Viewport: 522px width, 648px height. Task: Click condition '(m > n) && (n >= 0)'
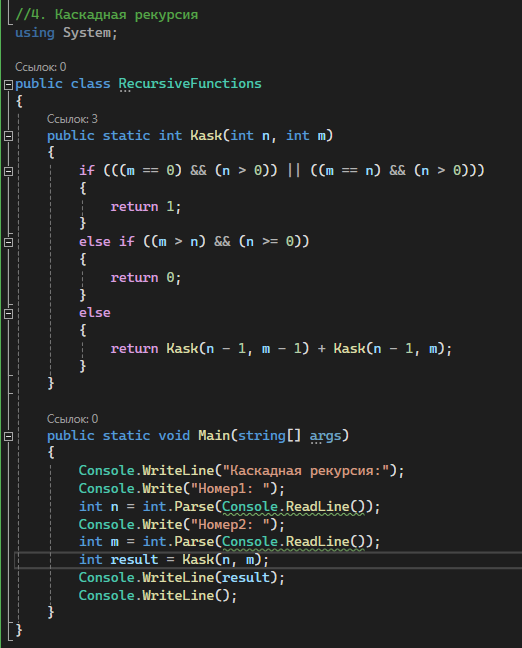pos(226,242)
